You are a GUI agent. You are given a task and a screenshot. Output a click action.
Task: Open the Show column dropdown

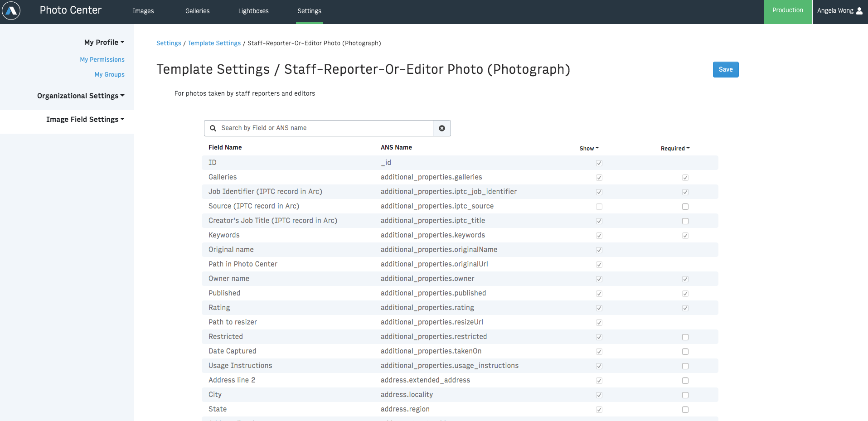click(x=589, y=148)
